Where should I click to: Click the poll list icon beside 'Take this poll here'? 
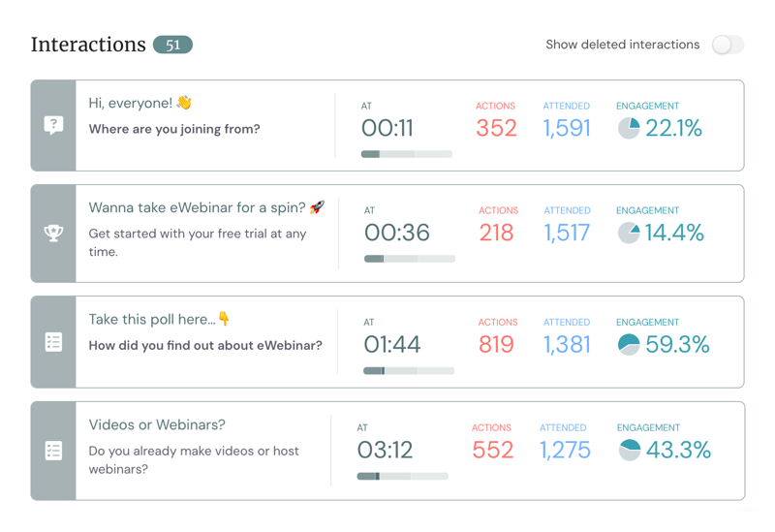point(53,342)
